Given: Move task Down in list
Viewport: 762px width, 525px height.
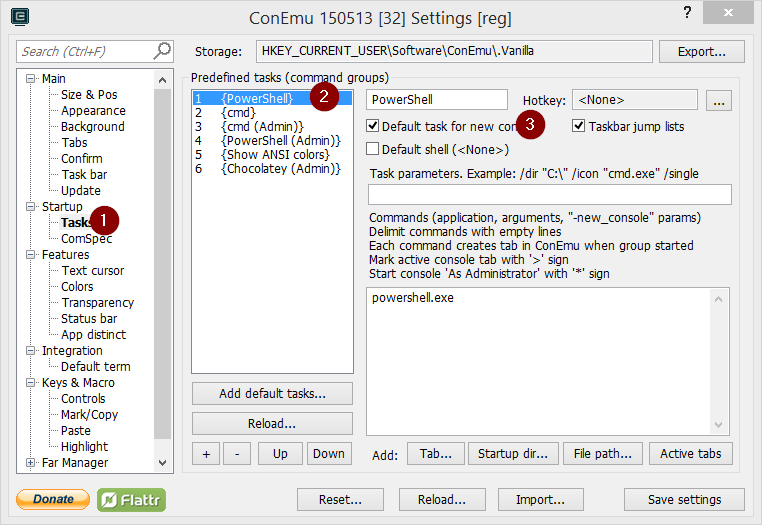Looking at the screenshot, I should (x=329, y=454).
